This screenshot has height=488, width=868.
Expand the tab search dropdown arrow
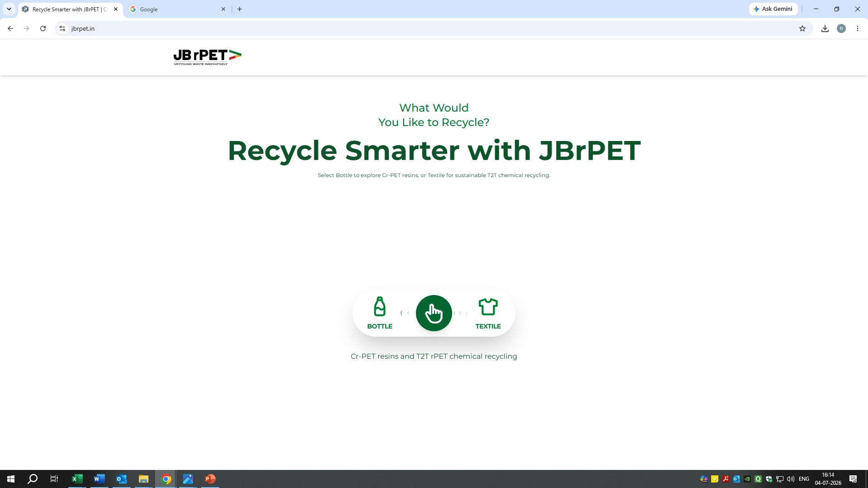9,9
